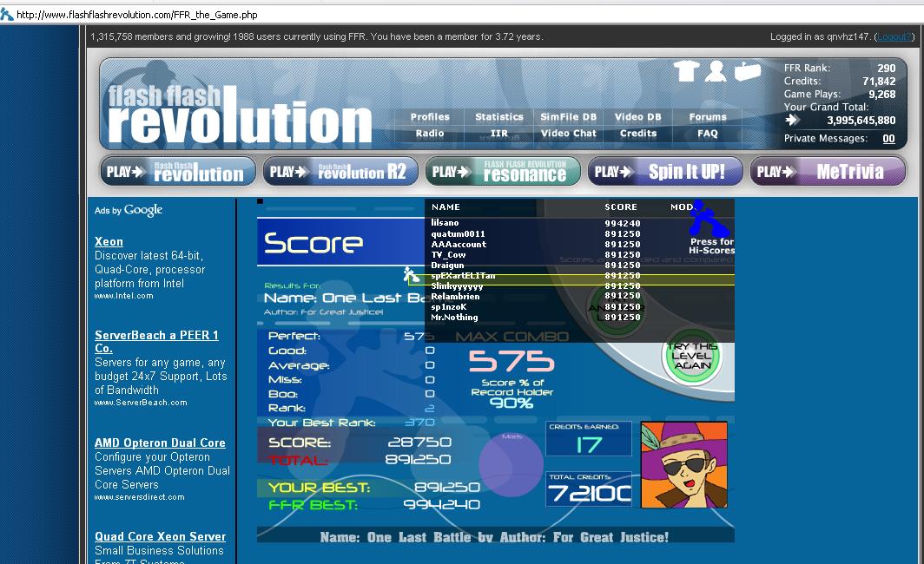Screen dimensions: 924x564
Task: Click the T-shirt shop icon in header
Action: pos(687,70)
